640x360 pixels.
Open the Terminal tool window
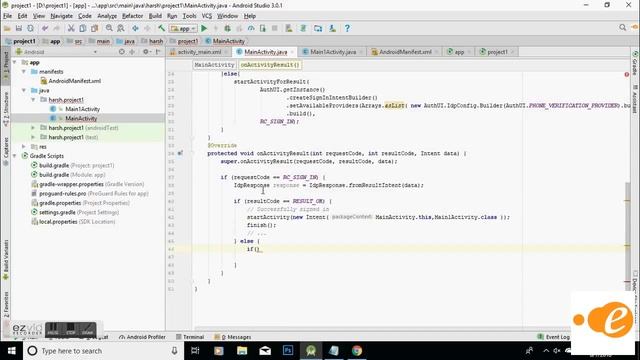(x=190, y=337)
